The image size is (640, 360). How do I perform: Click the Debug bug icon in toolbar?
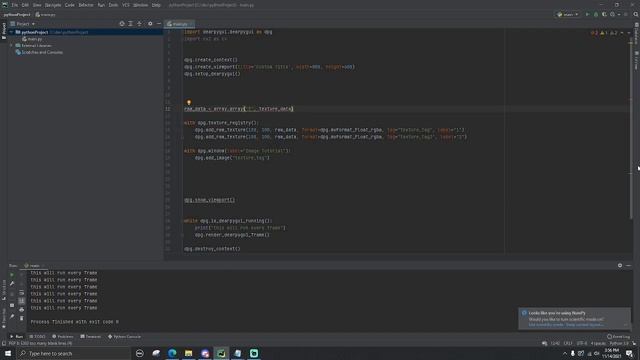click(596, 14)
